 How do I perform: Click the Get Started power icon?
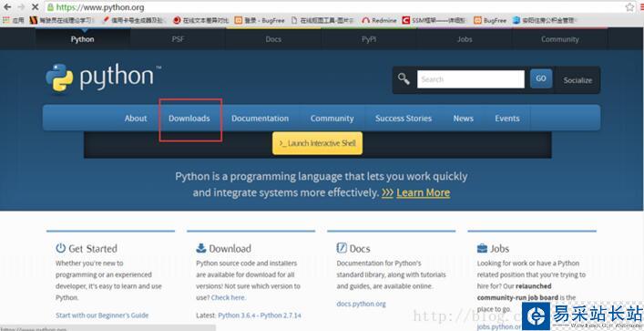61,248
